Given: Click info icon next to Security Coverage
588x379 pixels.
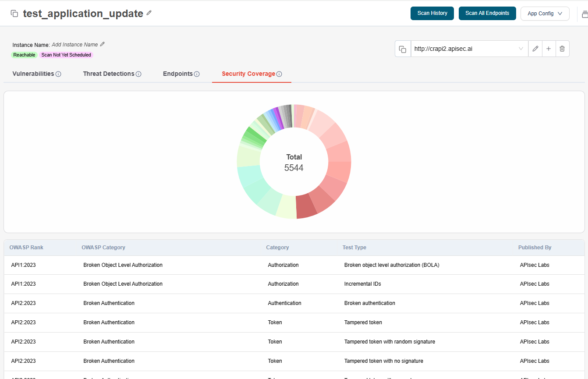Looking at the screenshot, I should (x=279, y=74).
